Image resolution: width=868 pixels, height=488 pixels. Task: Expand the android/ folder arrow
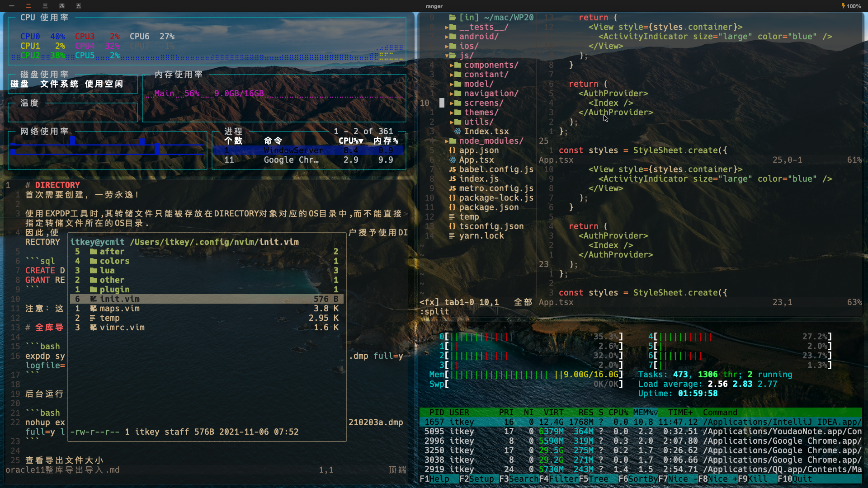pos(447,37)
